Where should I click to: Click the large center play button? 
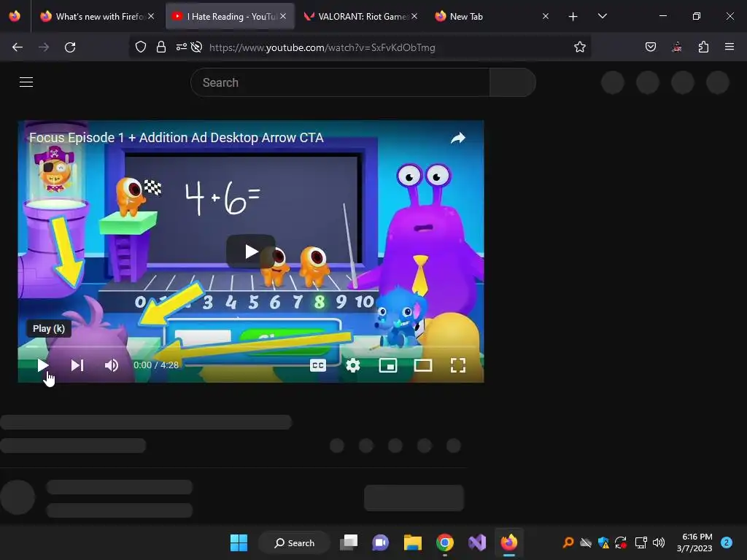[251, 251]
